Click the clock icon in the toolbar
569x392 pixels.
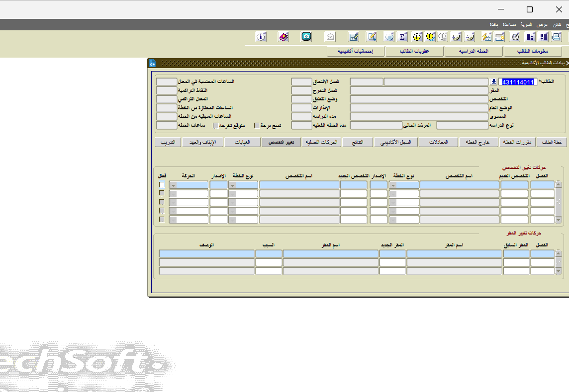tap(516, 37)
